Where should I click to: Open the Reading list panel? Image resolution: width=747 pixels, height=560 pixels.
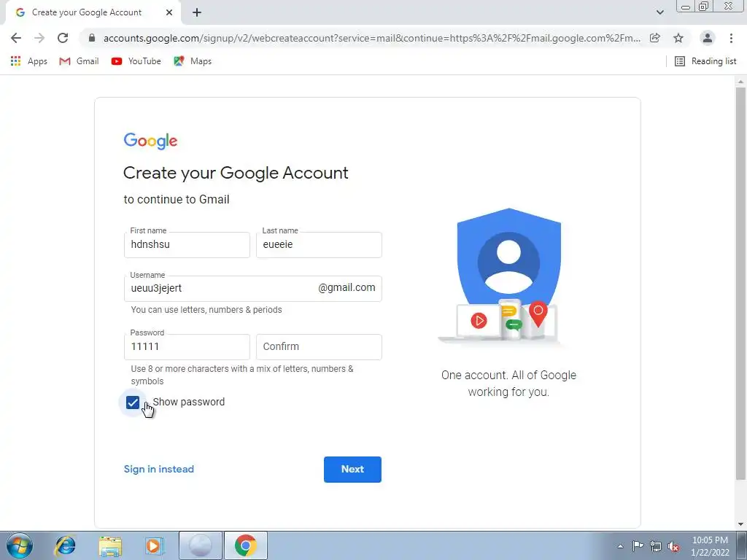click(x=705, y=61)
